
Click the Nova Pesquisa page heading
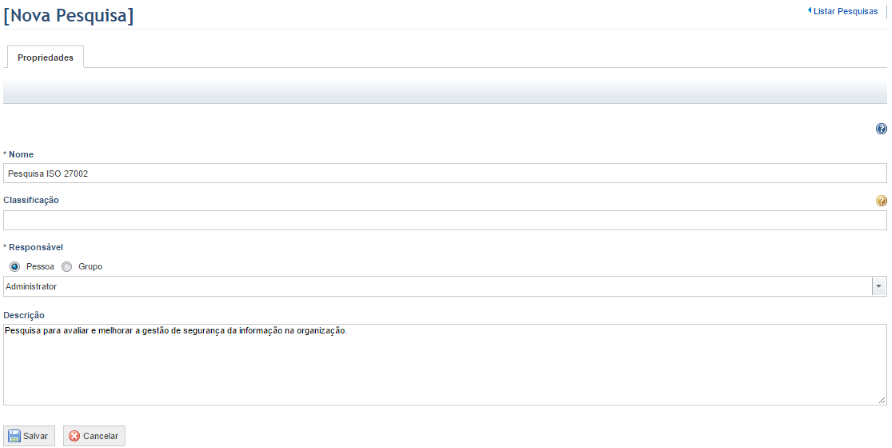(69, 15)
